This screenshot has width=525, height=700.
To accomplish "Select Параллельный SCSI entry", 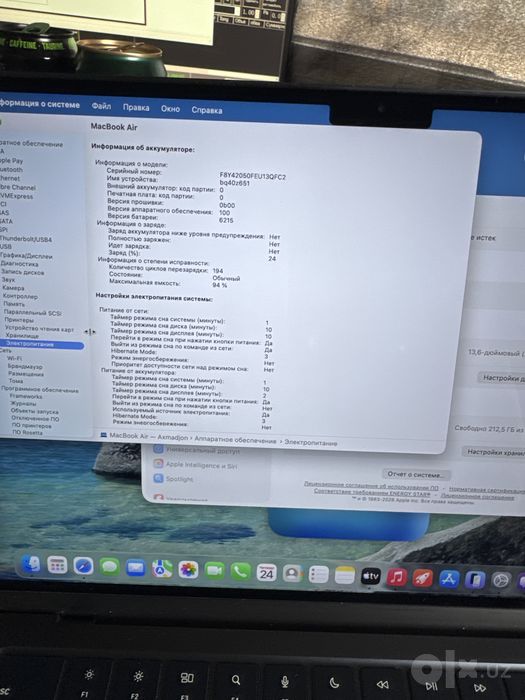I will click(x=33, y=312).
